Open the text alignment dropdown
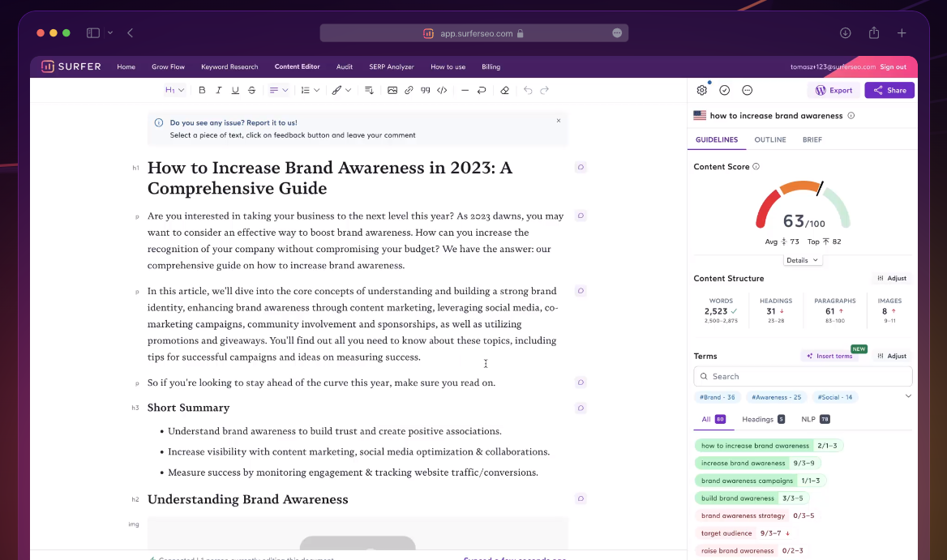947x560 pixels. pos(278,91)
